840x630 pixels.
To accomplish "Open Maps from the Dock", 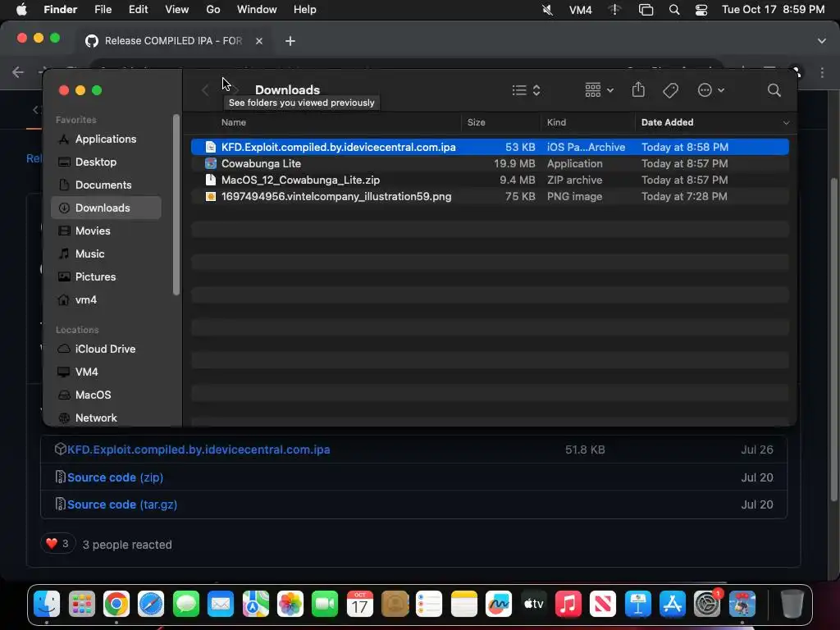I will pos(256,604).
